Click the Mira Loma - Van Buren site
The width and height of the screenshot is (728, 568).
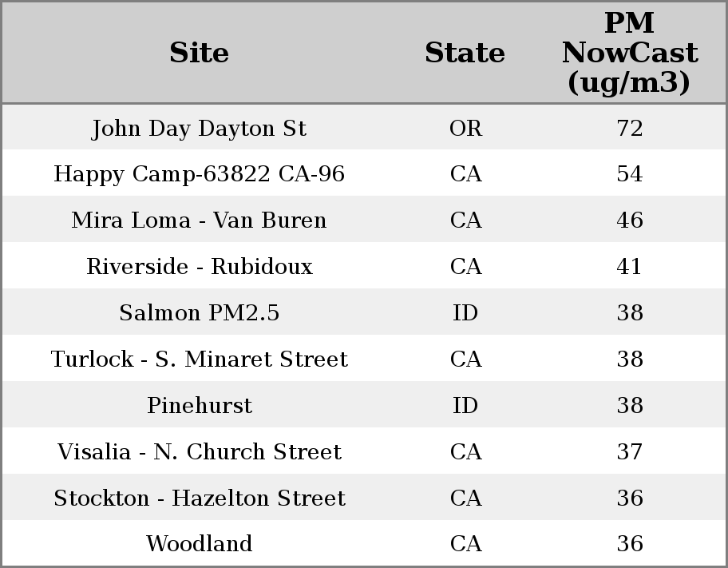[199, 220]
